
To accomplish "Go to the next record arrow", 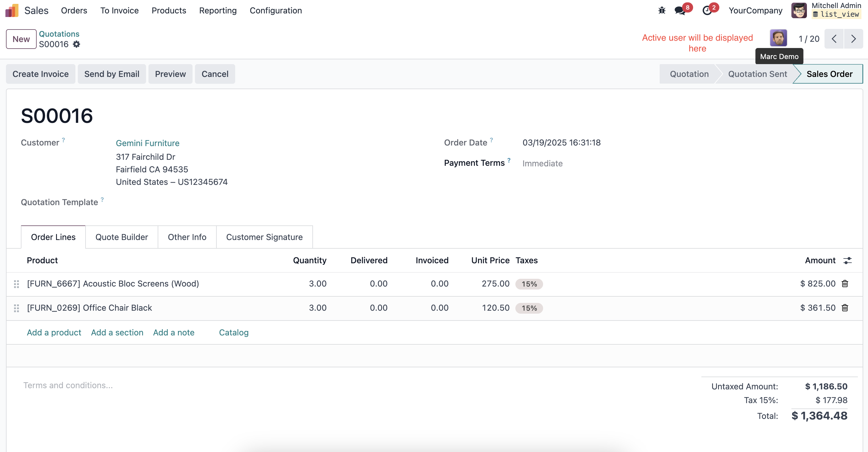I will click(x=853, y=39).
